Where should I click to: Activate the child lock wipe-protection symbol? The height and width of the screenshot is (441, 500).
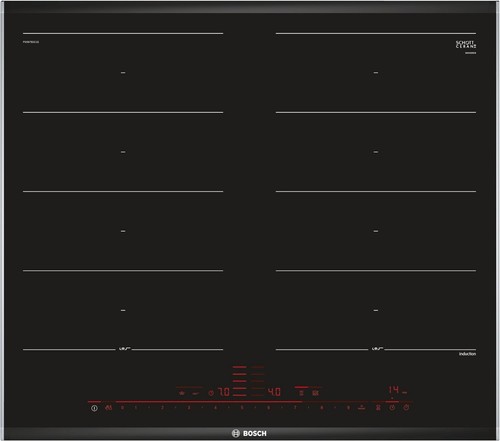[109, 407]
